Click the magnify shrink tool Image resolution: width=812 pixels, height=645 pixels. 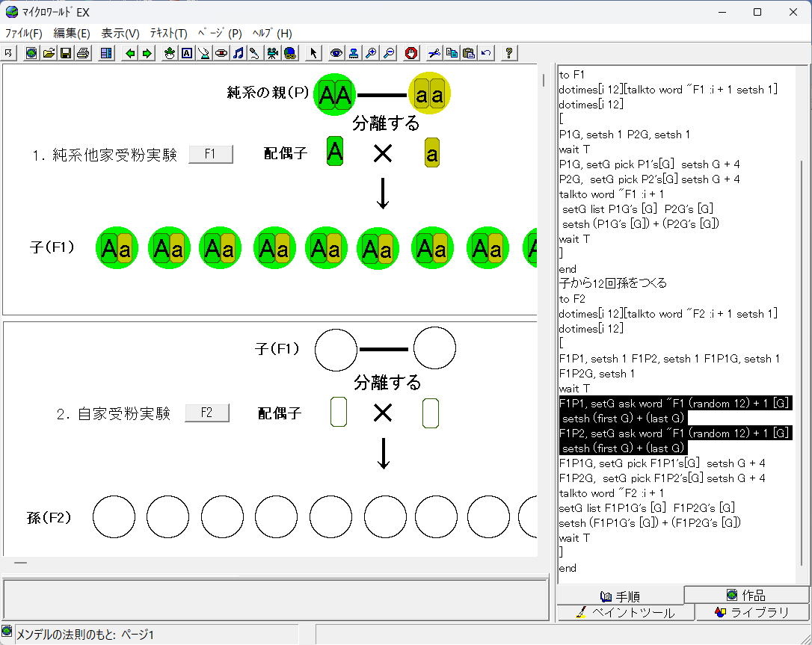[x=388, y=53]
